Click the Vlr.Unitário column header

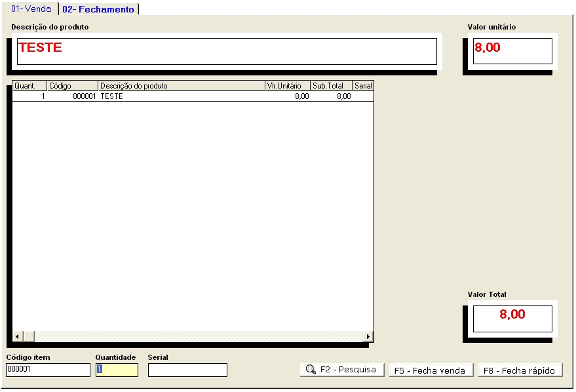[287, 86]
